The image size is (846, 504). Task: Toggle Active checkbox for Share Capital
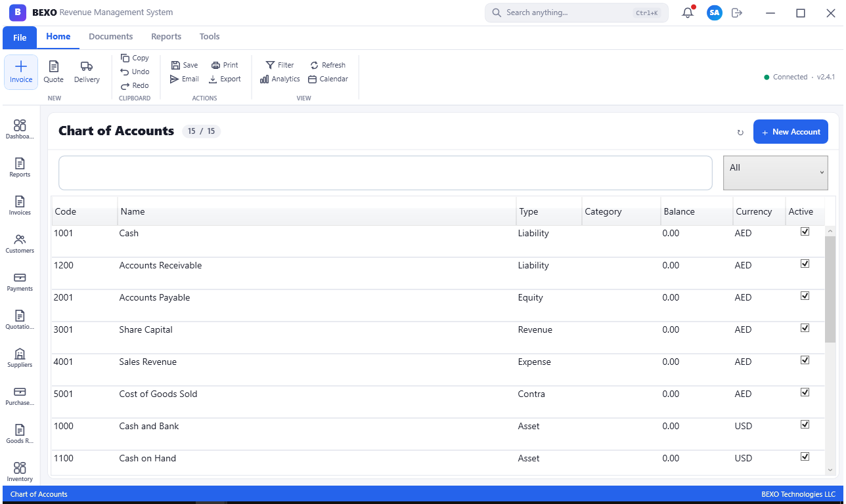(805, 328)
